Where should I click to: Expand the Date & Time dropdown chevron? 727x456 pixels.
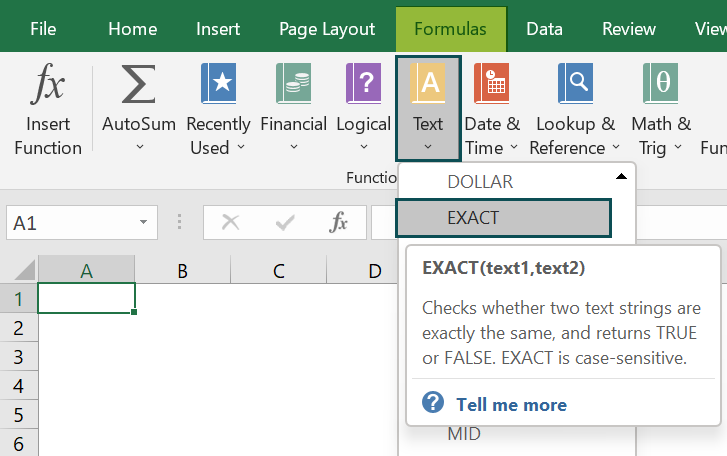pos(514,147)
